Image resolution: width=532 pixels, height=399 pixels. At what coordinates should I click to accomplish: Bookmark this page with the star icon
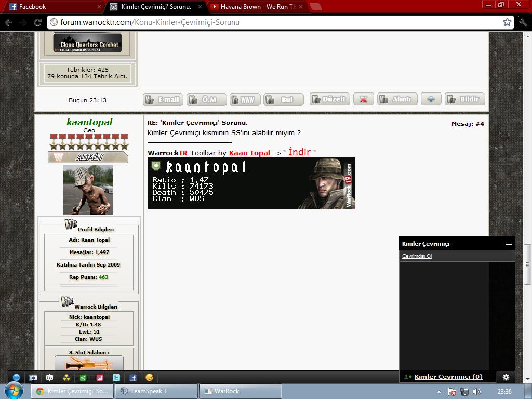click(507, 22)
